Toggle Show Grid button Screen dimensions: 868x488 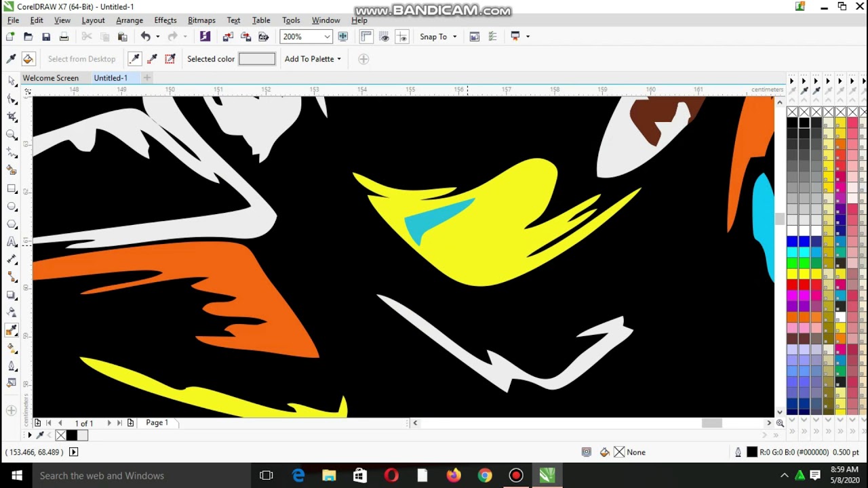coord(384,37)
